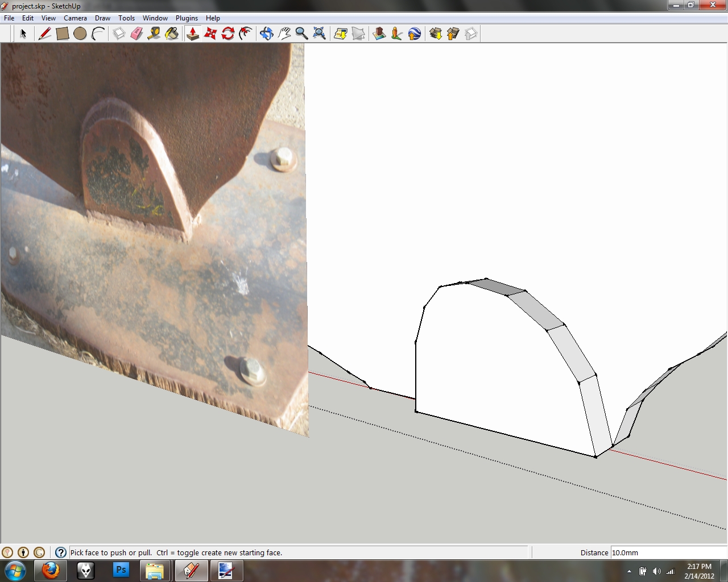Click the Distance measurement input field
This screenshot has width=728, height=582.
[x=668, y=552]
